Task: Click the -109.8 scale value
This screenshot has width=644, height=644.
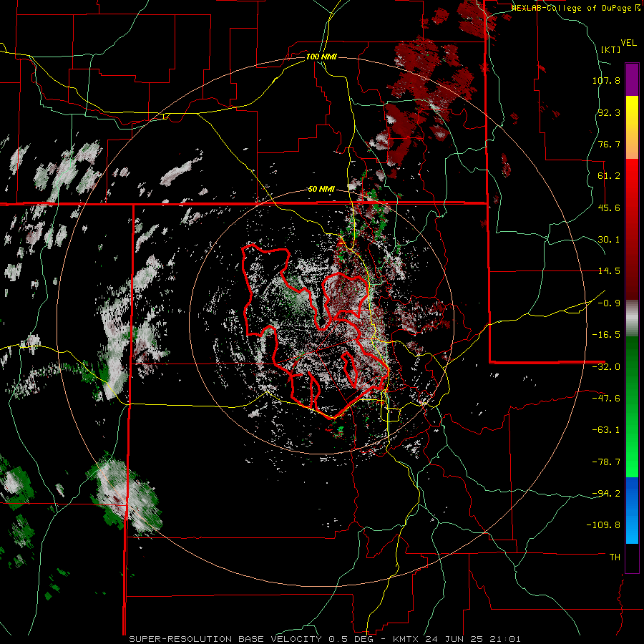Action: coord(603,525)
